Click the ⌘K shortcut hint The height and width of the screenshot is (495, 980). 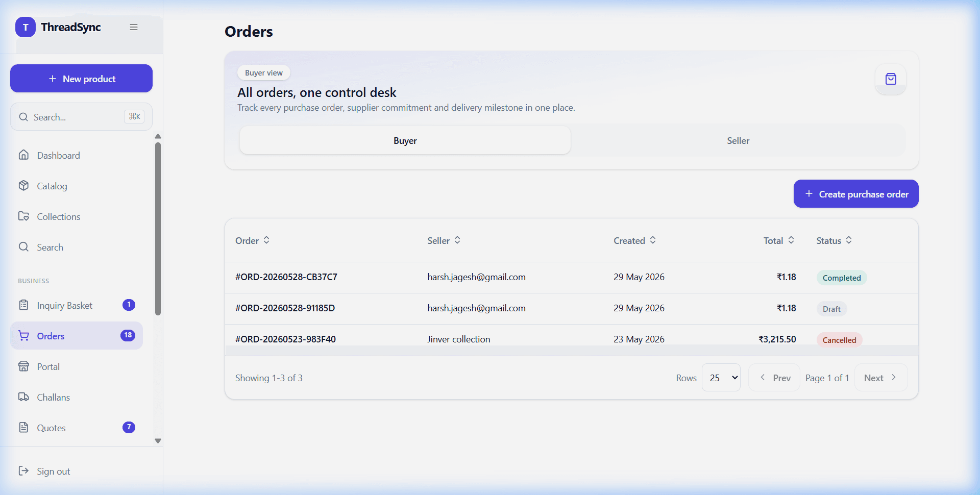(134, 116)
